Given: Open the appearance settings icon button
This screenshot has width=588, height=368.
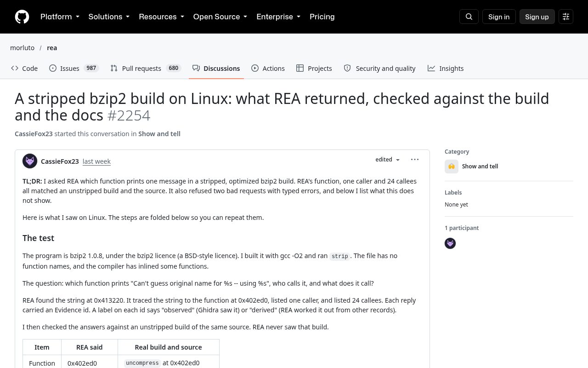Looking at the screenshot, I should tap(566, 17).
